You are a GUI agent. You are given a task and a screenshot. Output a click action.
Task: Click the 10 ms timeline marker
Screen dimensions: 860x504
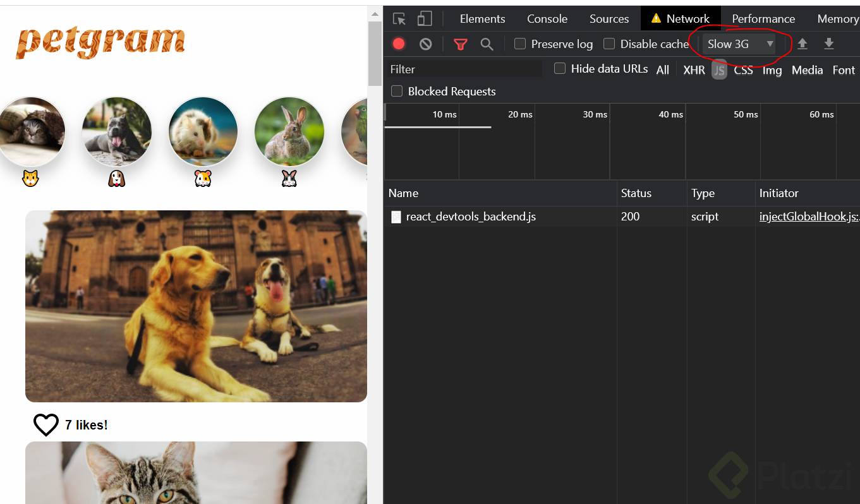coord(444,114)
